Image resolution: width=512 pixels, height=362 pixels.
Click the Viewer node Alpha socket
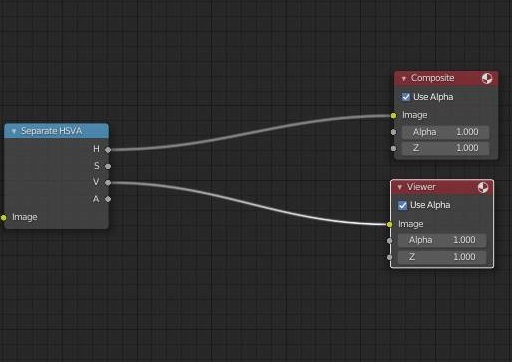(x=390, y=240)
